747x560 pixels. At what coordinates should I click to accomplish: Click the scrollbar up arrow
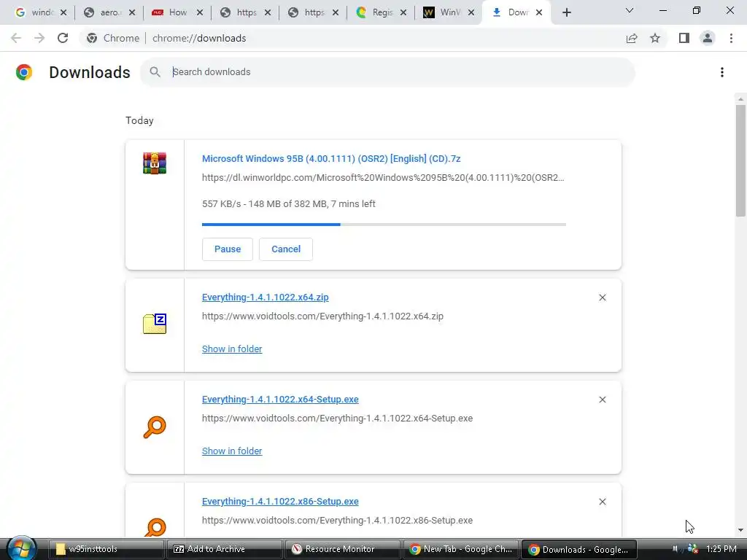point(740,99)
